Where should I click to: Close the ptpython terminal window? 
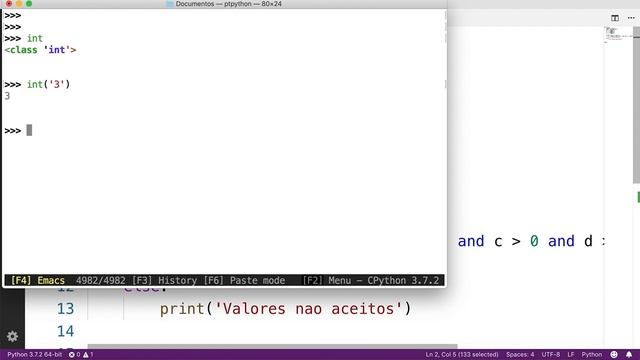point(9,3)
